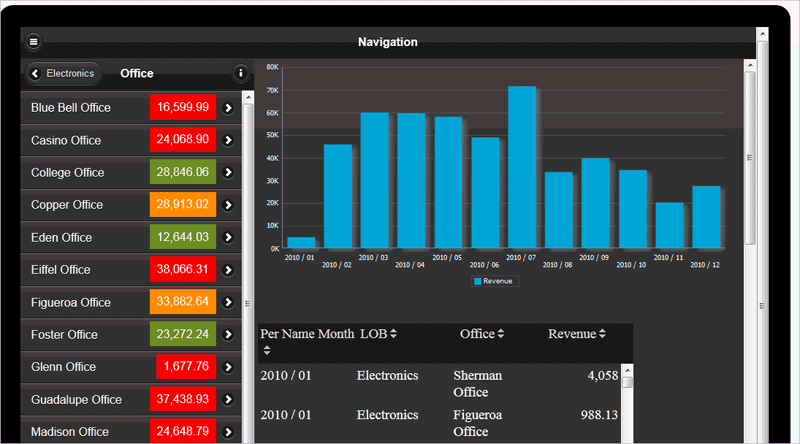Open the hamburger menu in Navigation bar

tap(33, 42)
